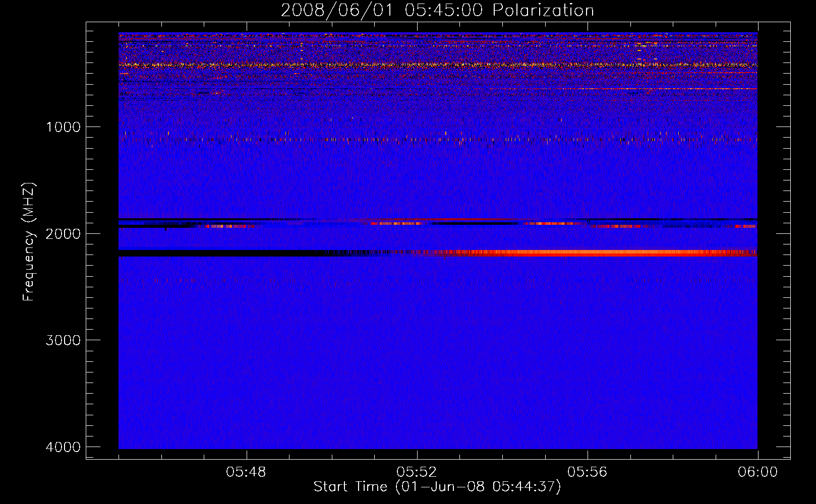Click the plot title '2008/06/01 05:45:00 Polarization'
Viewport: 816px width, 504px height.
pos(437,10)
